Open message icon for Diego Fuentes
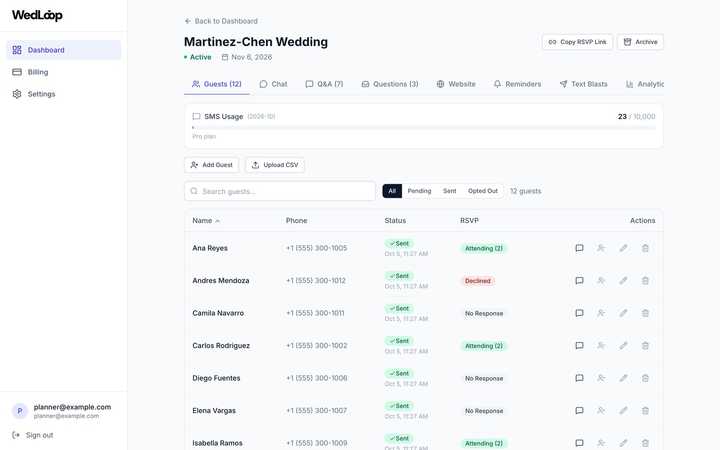Image resolution: width=720 pixels, height=450 pixels. 579,378
